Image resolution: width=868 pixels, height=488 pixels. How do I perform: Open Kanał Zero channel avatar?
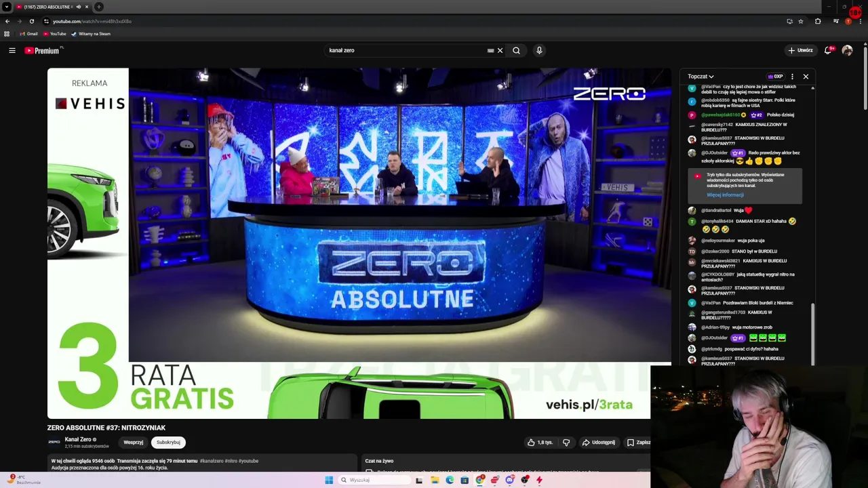click(54, 442)
